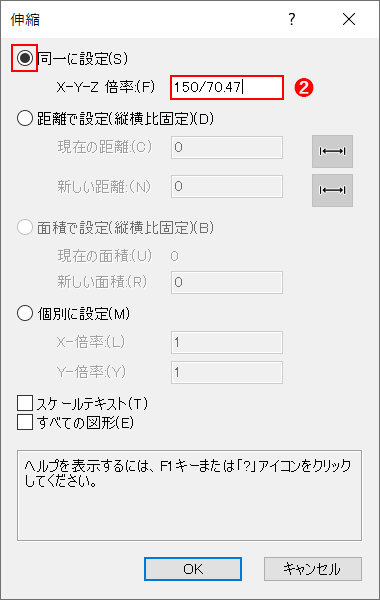The width and height of the screenshot is (380, 600).
Task: Click the new distance measure icon
Action: [x=332, y=190]
